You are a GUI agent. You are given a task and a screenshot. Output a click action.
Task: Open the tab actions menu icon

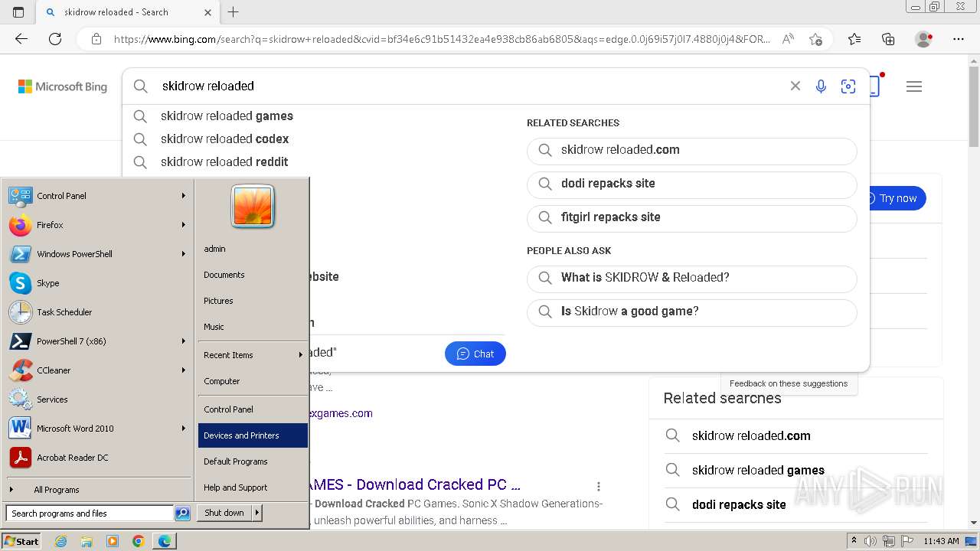(x=18, y=12)
